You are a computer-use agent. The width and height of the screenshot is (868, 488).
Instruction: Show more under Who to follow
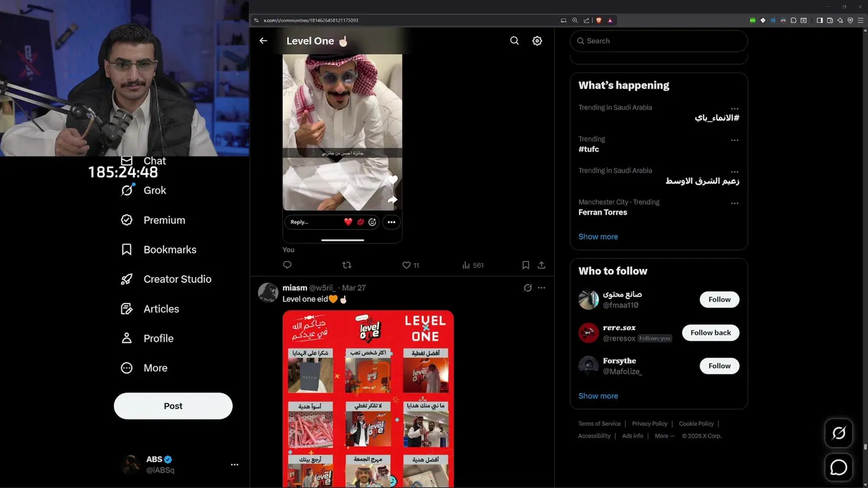tap(598, 396)
